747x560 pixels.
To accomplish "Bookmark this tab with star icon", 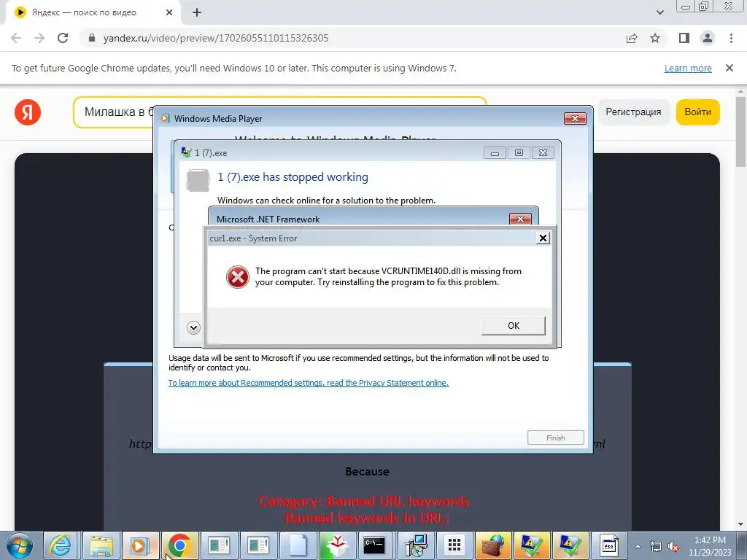I will (655, 38).
